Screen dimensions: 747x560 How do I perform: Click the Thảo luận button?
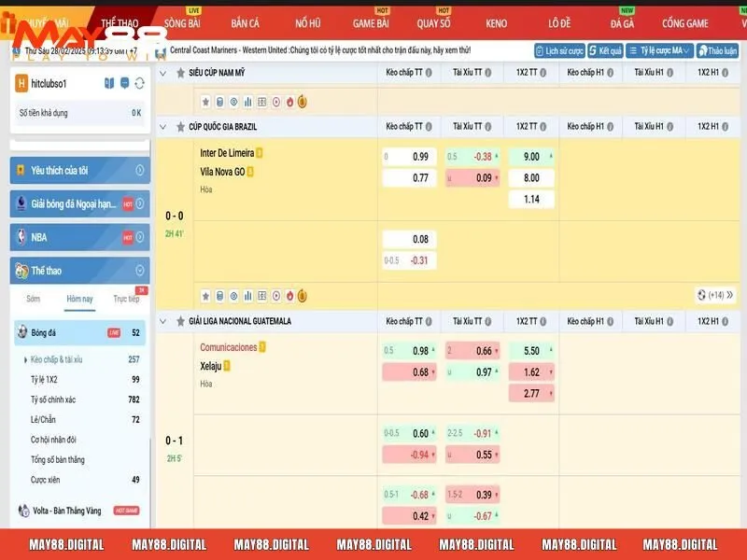click(x=717, y=50)
